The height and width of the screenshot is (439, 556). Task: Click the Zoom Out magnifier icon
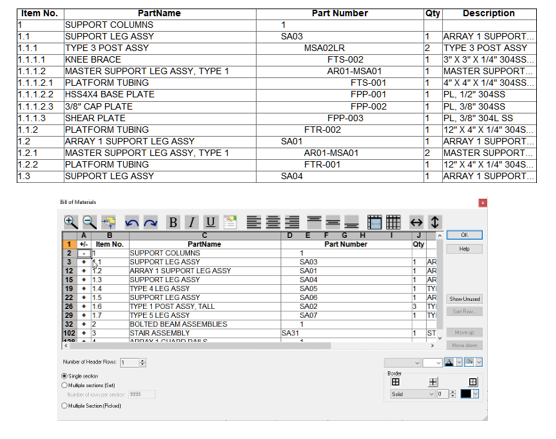[89, 222]
